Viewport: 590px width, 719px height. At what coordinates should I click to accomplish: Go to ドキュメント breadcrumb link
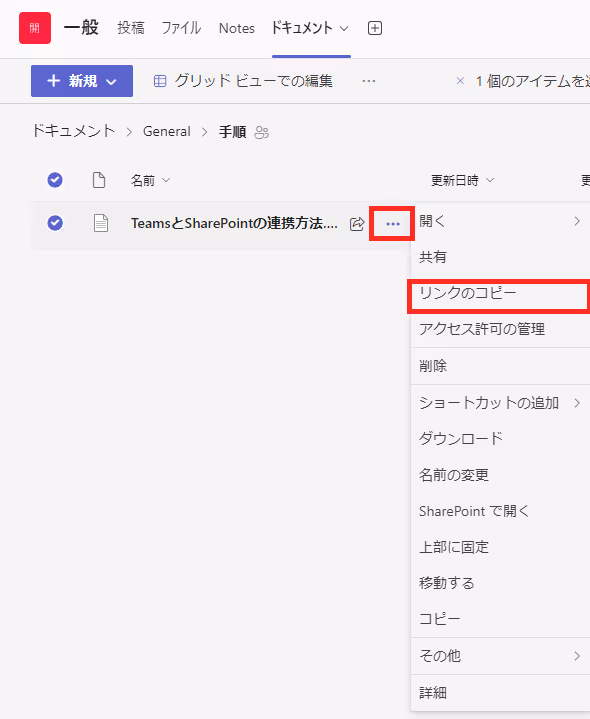(73, 131)
